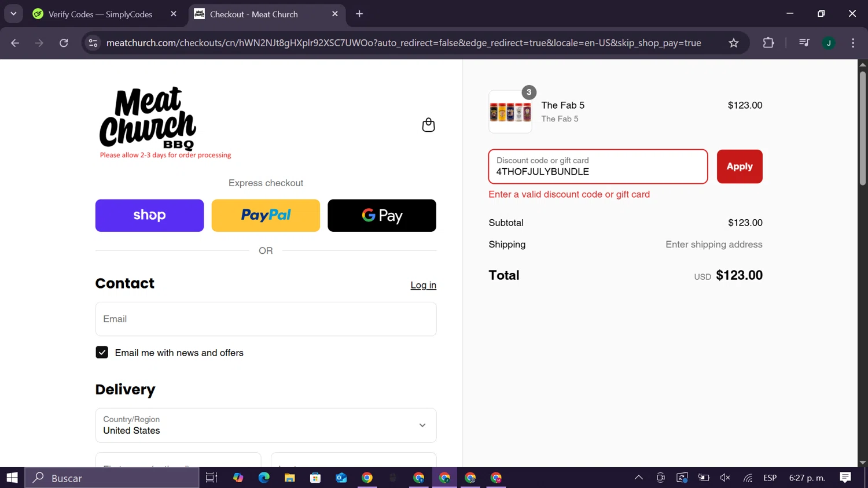The image size is (868, 488).
Task: Open the media control icon in the toolbar
Action: coord(804,43)
